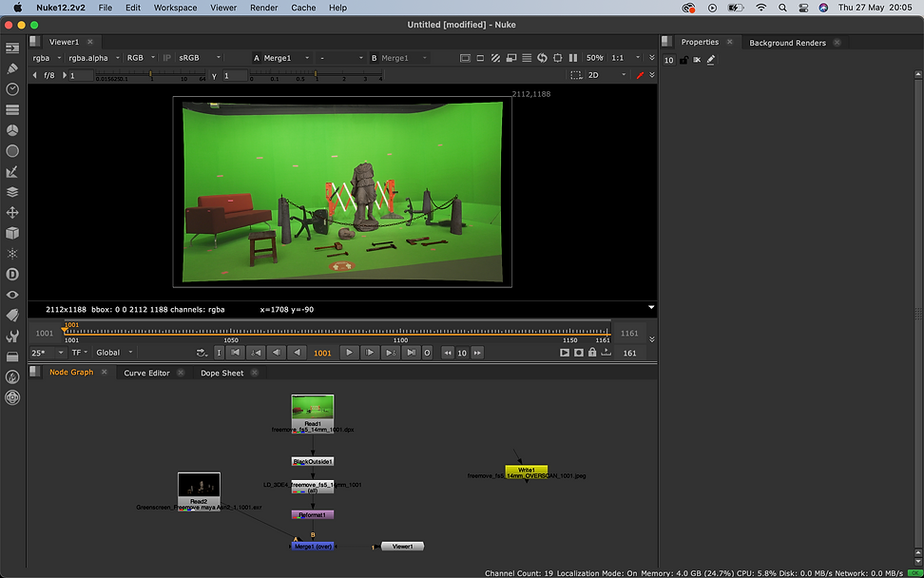Image resolution: width=924 pixels, height=578 pixels.
Task: Open the rgba layer dropdown
Action: [47, 58]
